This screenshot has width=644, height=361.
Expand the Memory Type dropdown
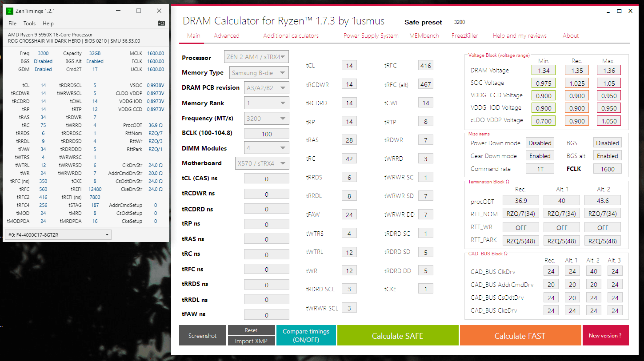click(259, 73)
